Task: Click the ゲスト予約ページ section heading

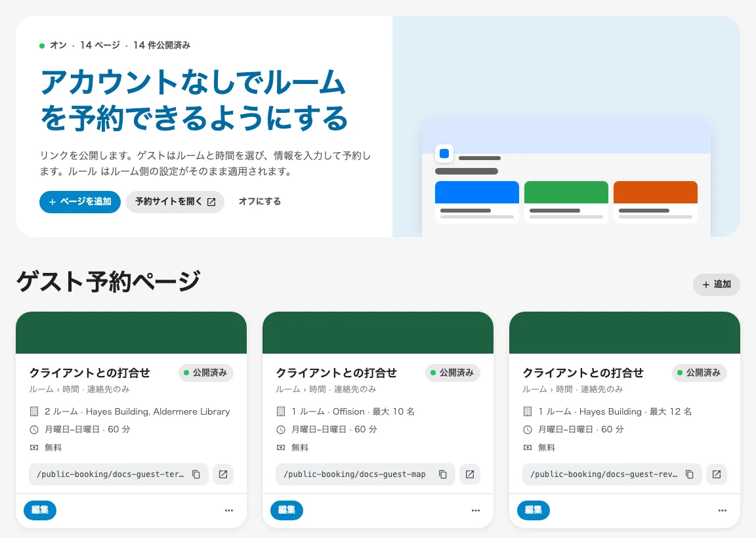Action: pyautogui.click(x=108, y=281)
